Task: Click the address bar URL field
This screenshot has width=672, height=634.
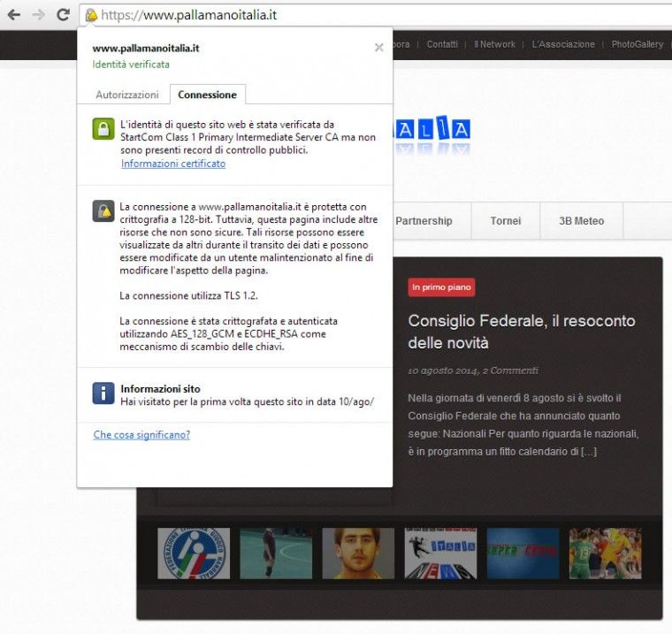Action: click(376, 15)
